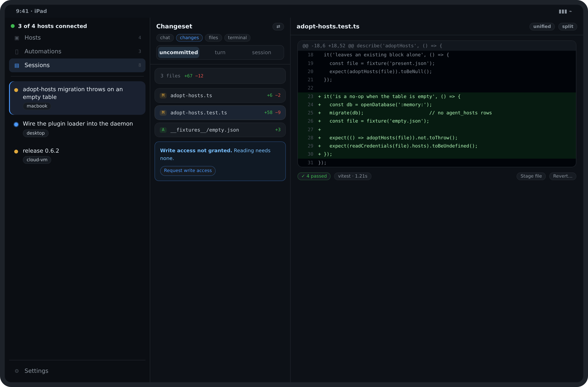Click the macbook host tag
The width and height of the screenshot is (588, 387).
pos(37,106)
